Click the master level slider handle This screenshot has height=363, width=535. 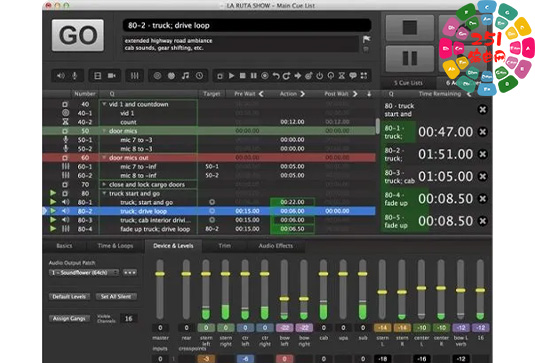pyautogui.click(x=160, y=274)
